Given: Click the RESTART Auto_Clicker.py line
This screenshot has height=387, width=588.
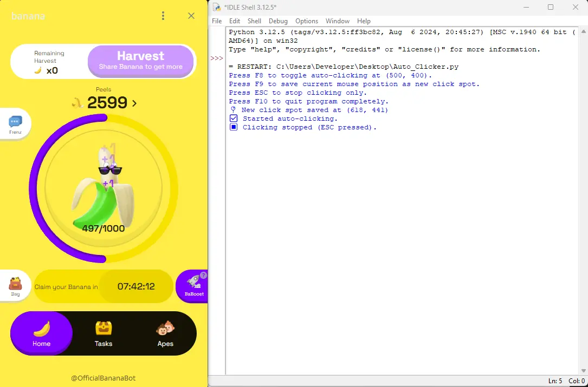Looking at the screenshot, I should [x=344, y=67].
